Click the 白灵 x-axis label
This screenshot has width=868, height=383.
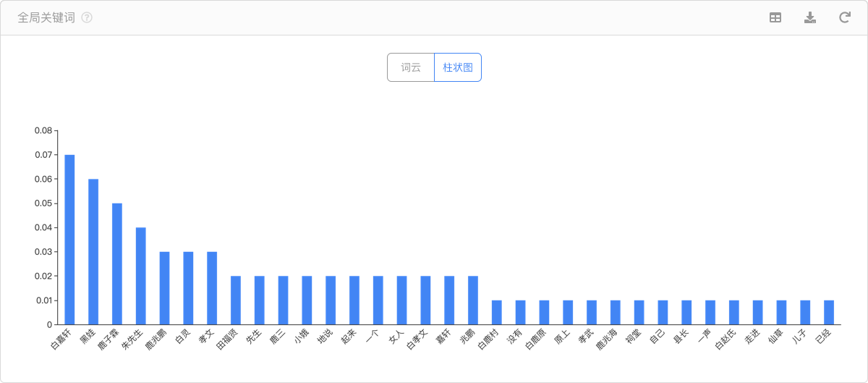tap(185, 336)
